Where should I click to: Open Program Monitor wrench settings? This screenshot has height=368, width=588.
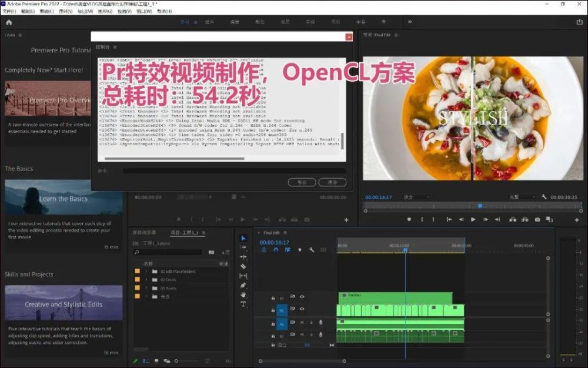coord(544,198)
